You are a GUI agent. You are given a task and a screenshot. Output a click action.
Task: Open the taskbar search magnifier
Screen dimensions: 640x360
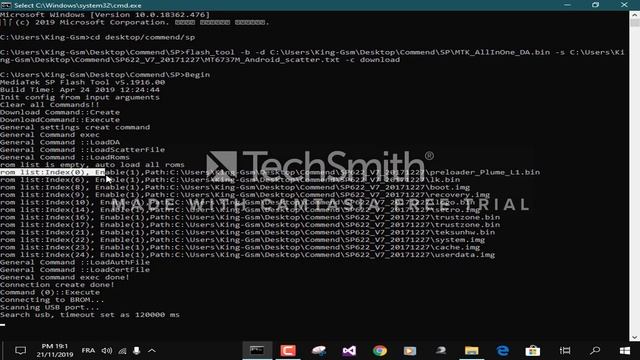point(595,351)
